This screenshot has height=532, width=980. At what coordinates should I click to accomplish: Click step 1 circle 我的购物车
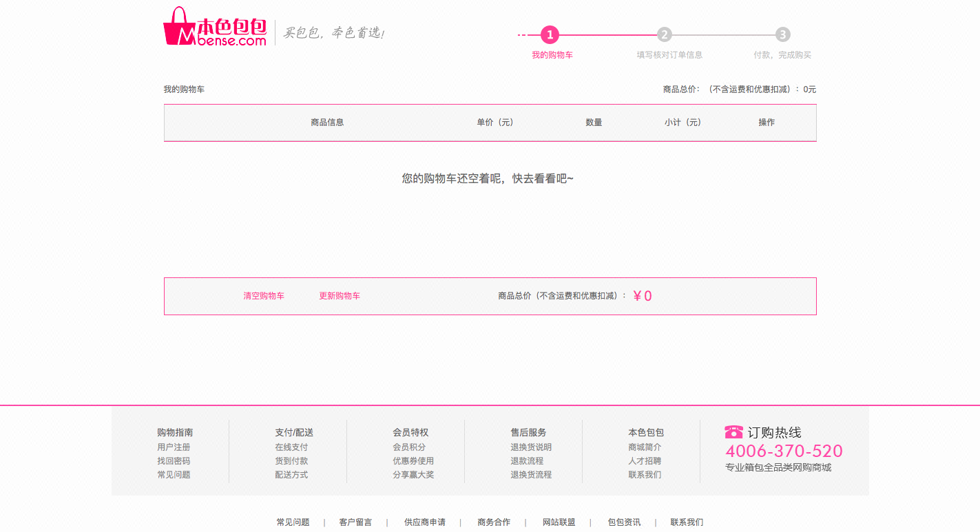pyautogui.click(x=549, y=34)
